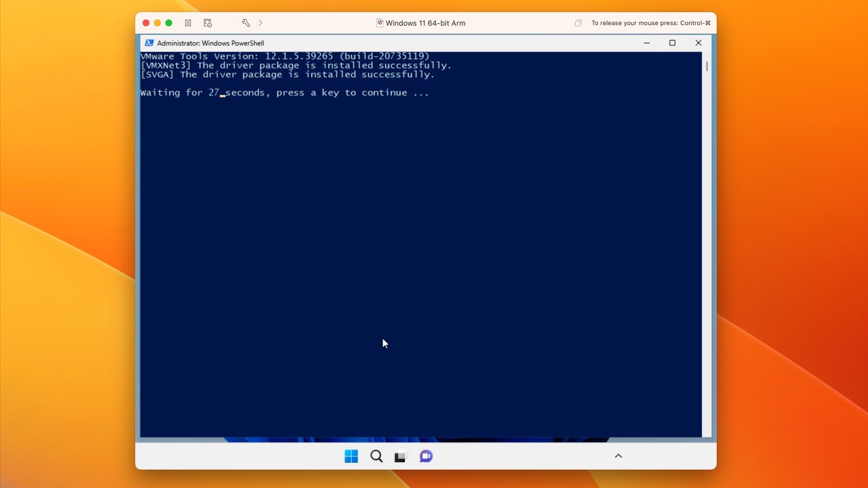Click the Administrator: Windows PowerShell title
Screen dimensions: 868x488
(211, 43)
